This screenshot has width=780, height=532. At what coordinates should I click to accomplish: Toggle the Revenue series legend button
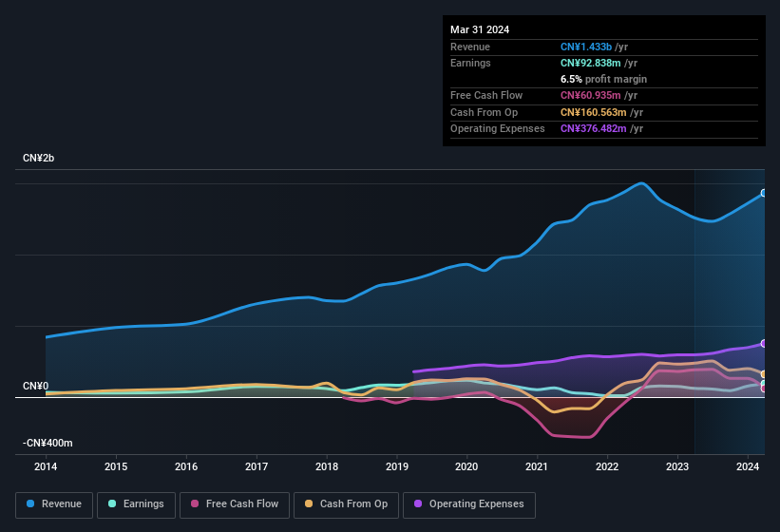(x=54, y=504)
